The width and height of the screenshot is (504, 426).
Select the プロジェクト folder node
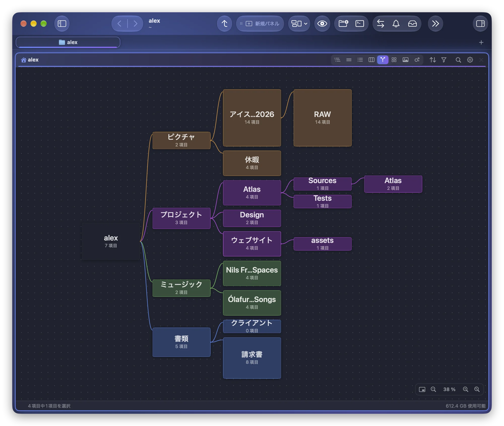(x=181, y=218)
